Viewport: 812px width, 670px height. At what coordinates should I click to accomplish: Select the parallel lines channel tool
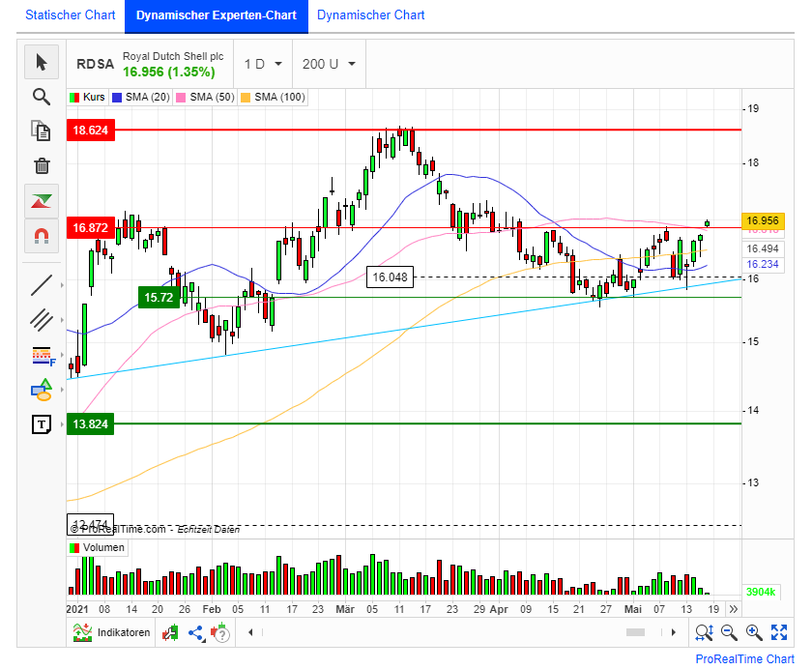tap(42, 319)
